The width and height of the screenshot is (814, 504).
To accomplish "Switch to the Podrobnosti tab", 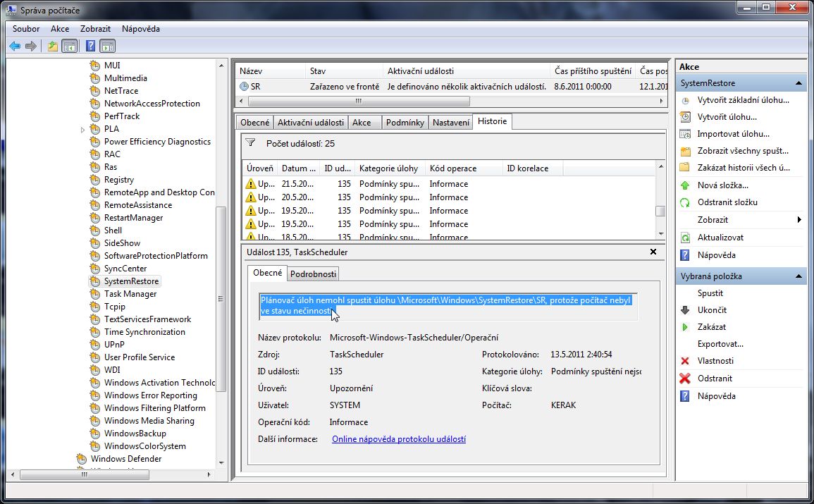I will (314, 273).
